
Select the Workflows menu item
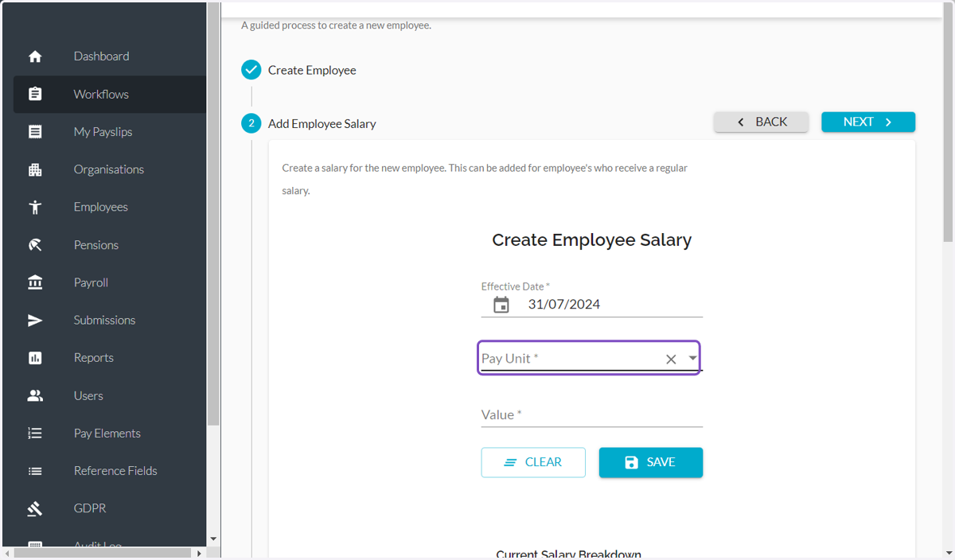[x=110, y=94]
